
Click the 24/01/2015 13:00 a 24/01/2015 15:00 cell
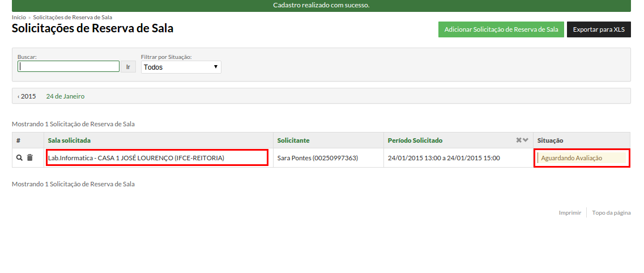pyautogui.click(x=458, y=157)
